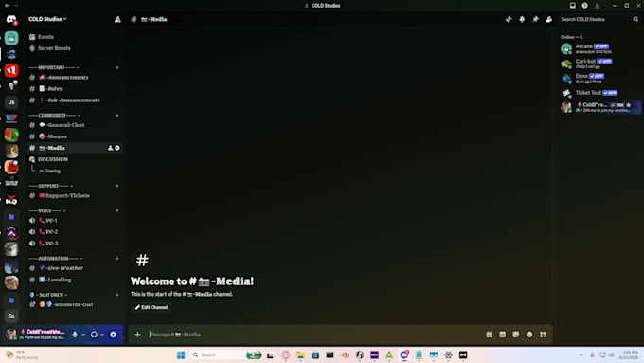644x363 pixels.
Task: Show pinned messages pin icon
Action: click(536, 19)
